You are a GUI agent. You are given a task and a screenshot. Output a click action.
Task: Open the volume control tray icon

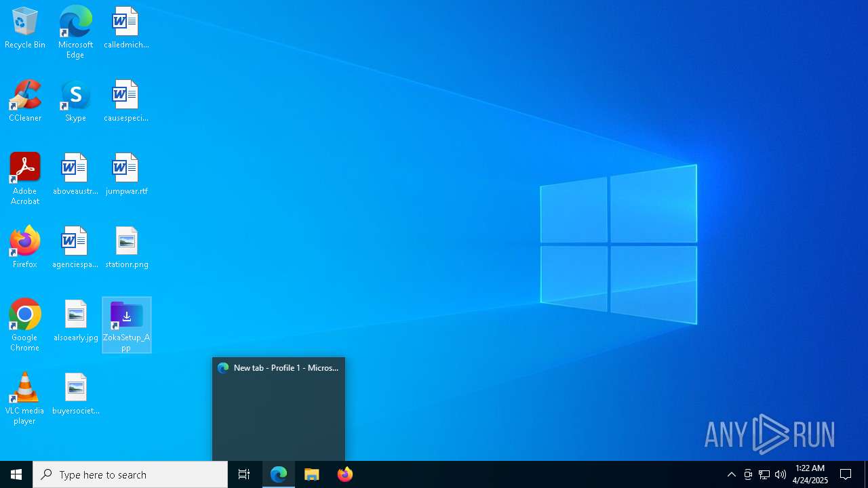[x=781, y=474]
